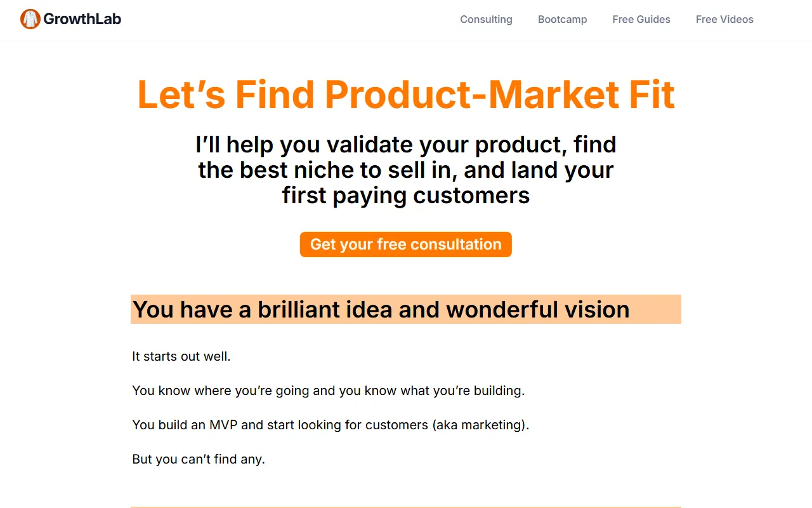Click the 'It starts out well.' paragraph
The image size is (812, 508).
[x=181, y=356]
